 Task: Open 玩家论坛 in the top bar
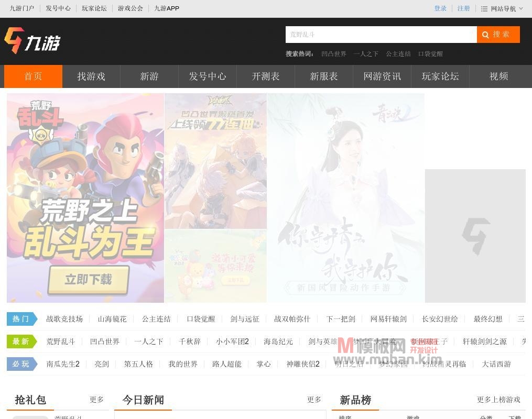coord(94,8)
